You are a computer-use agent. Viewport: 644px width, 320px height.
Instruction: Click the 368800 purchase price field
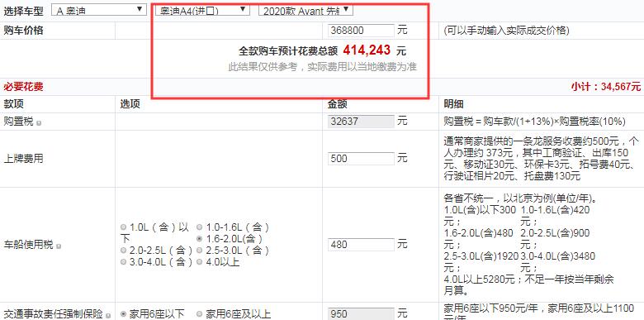(x=361, y=31)
